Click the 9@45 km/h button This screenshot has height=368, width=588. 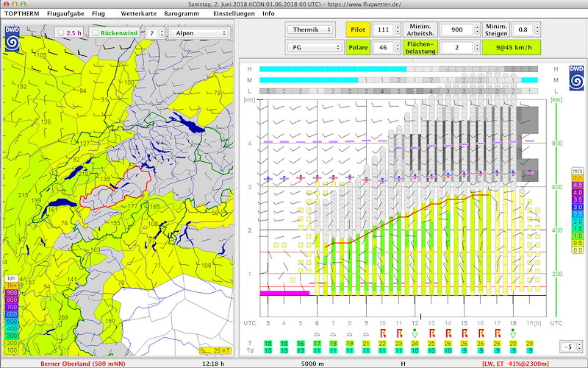(x=512, y=47)
